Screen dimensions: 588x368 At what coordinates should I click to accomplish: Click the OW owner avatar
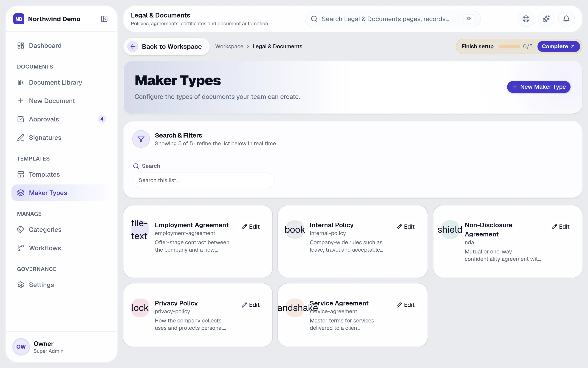tap(21, 347)
